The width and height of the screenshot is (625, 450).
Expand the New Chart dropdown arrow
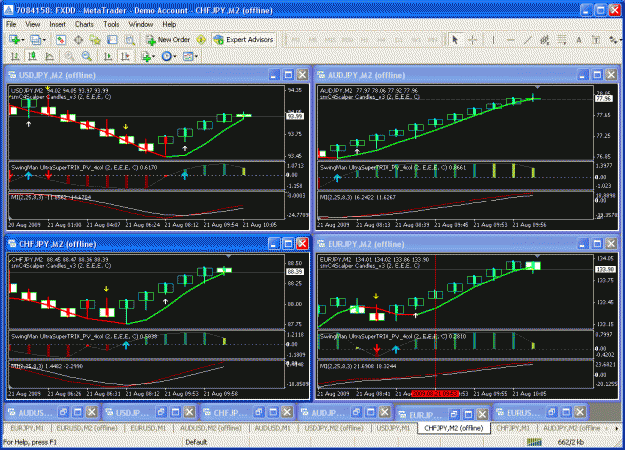point(23,40)
